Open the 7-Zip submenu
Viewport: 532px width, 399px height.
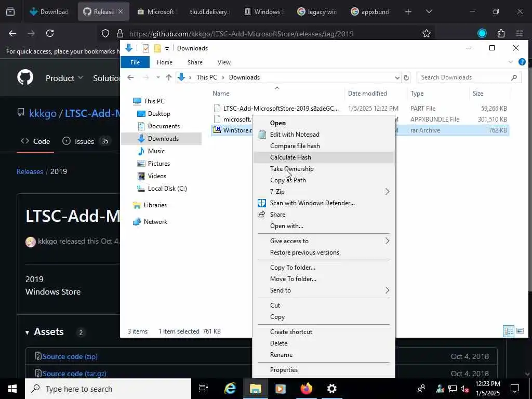pyautogui.click(x=323, y=192)
